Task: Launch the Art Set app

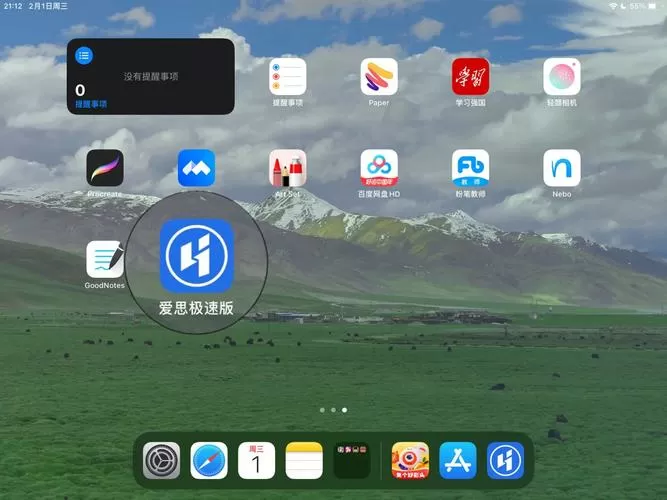Action: pos(288,168)
